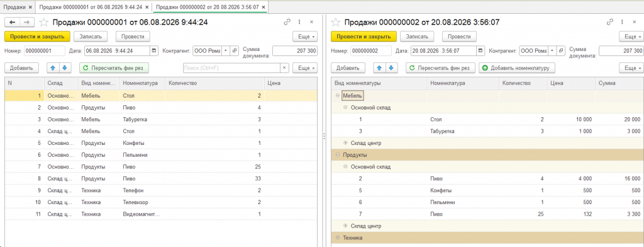Close tab Продажи 000000001 от 06.08.2026
The height and width of the screenshot is (247, 644).
coord(147,8)
